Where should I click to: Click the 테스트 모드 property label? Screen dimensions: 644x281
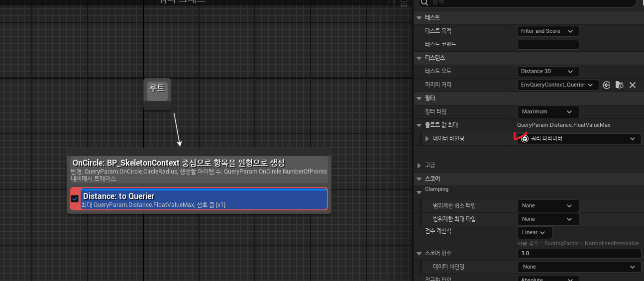[x=438, y=71]
